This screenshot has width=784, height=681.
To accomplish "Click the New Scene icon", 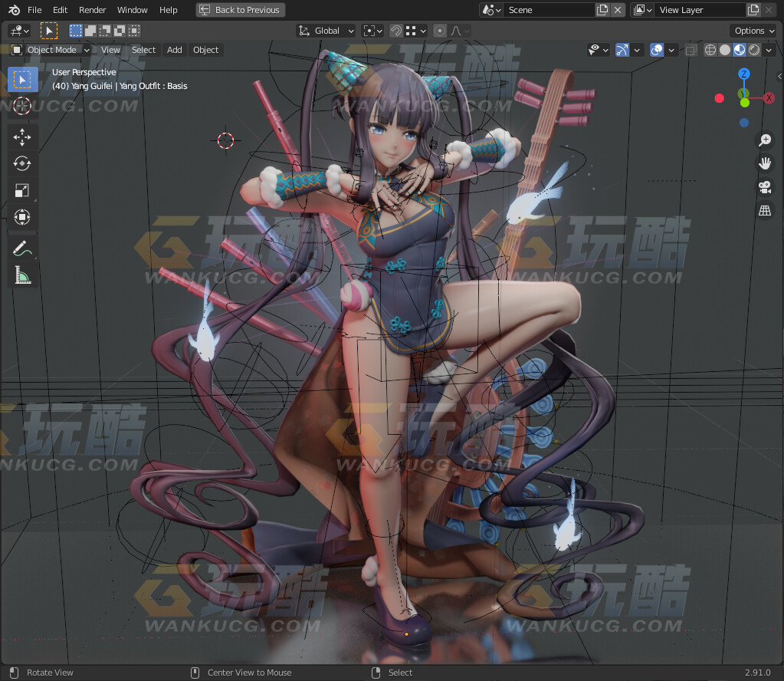I will [x=602, y=10].
